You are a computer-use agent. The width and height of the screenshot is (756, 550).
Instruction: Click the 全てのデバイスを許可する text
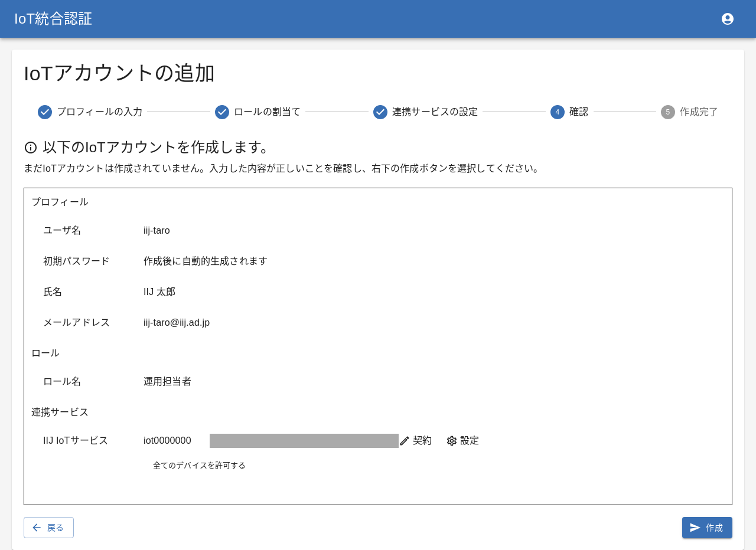pos(199,466)
